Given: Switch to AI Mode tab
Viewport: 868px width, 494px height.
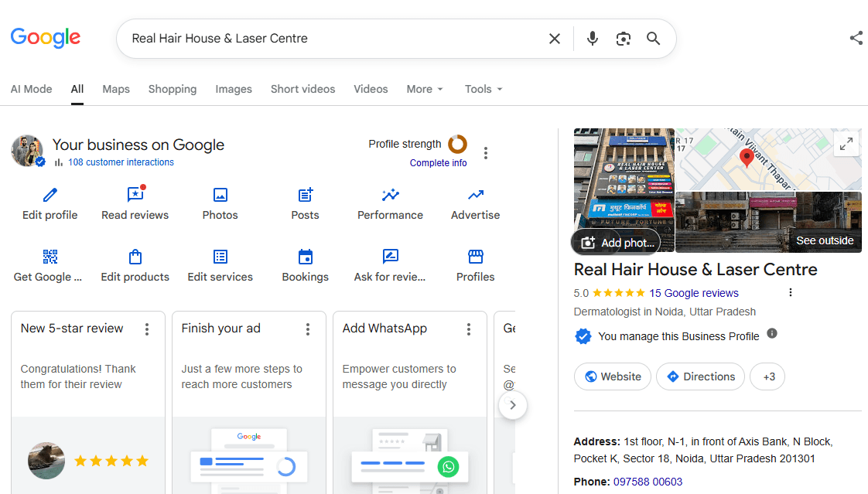Looking at the screenshot, I should [32, 89].
